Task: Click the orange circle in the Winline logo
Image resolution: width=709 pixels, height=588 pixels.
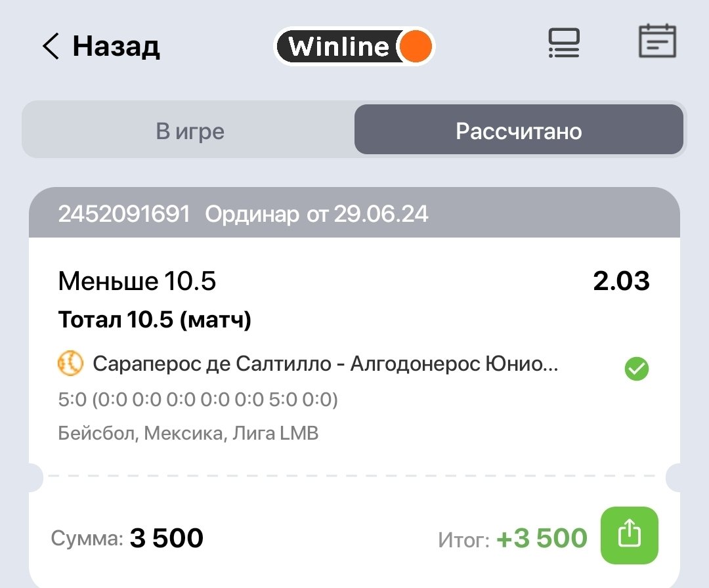Action: coord(416,47)
